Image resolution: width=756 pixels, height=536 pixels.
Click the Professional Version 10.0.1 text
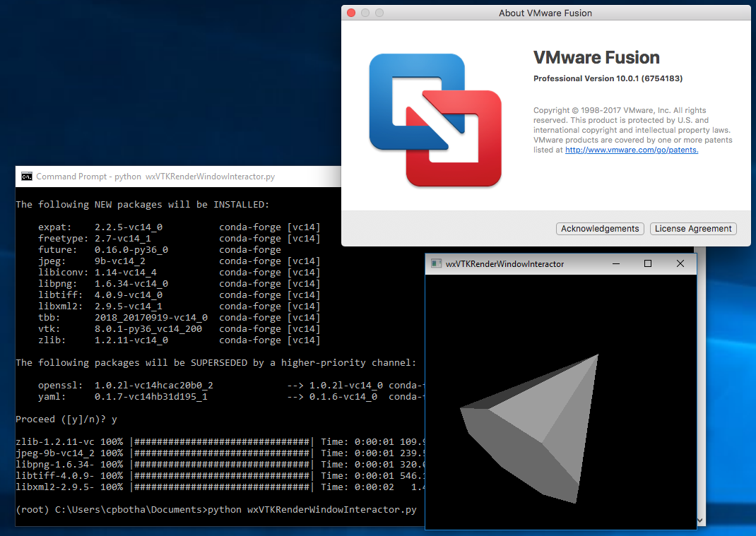608,78
